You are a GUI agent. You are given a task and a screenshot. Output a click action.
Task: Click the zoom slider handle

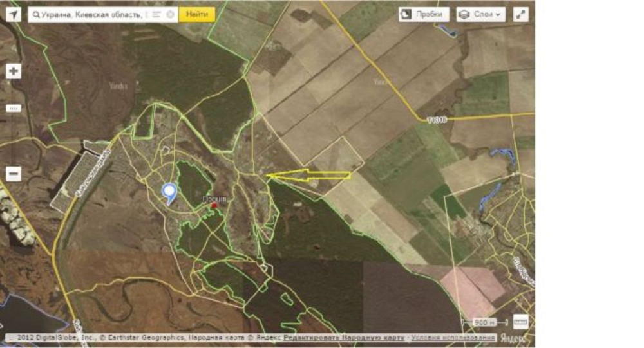14,108
